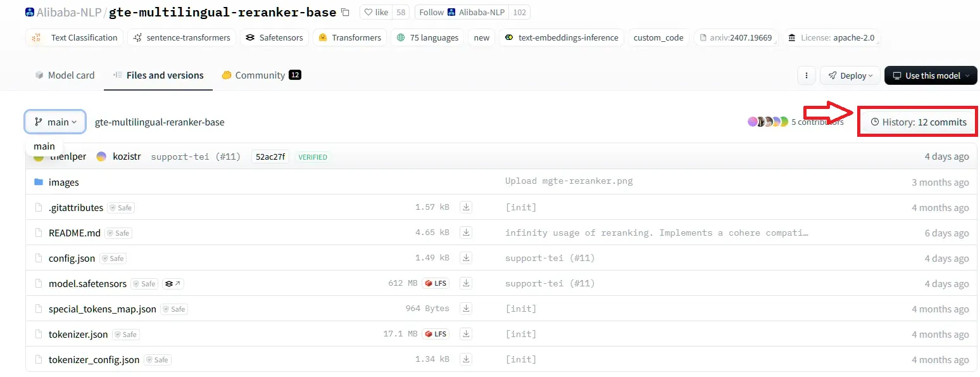
Task: Switch to the Community tab
Action: click(261, 75)
